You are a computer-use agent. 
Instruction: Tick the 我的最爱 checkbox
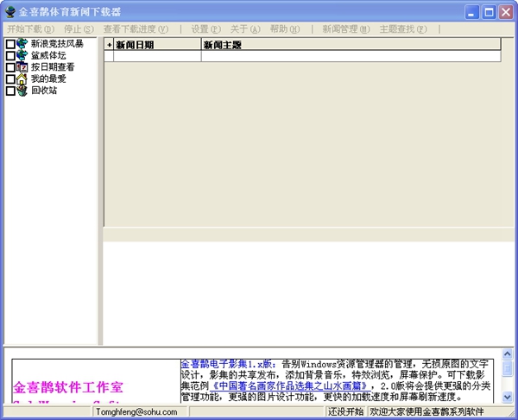pos(10,79)
